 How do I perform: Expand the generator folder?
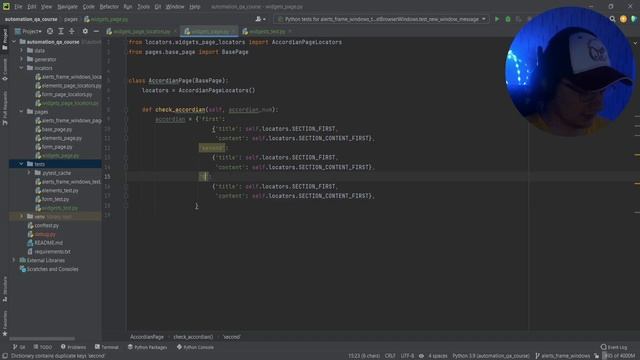(22, 59)
